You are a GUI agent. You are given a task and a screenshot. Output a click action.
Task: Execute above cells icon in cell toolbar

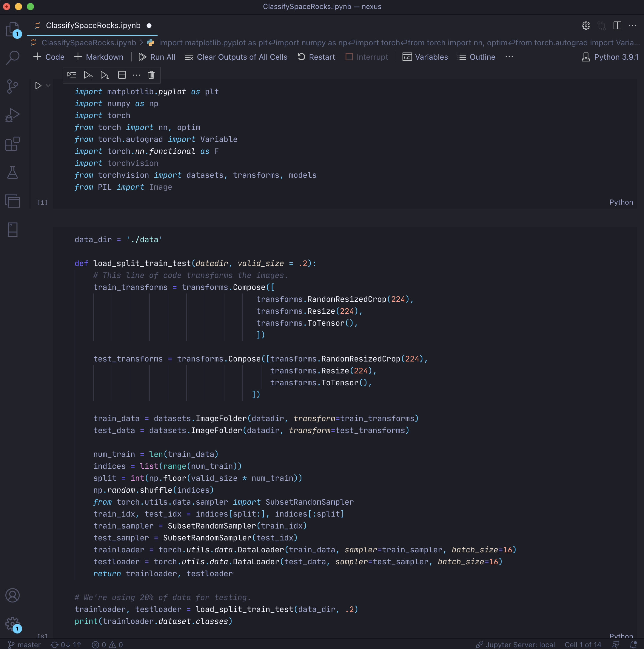(88, 75)
